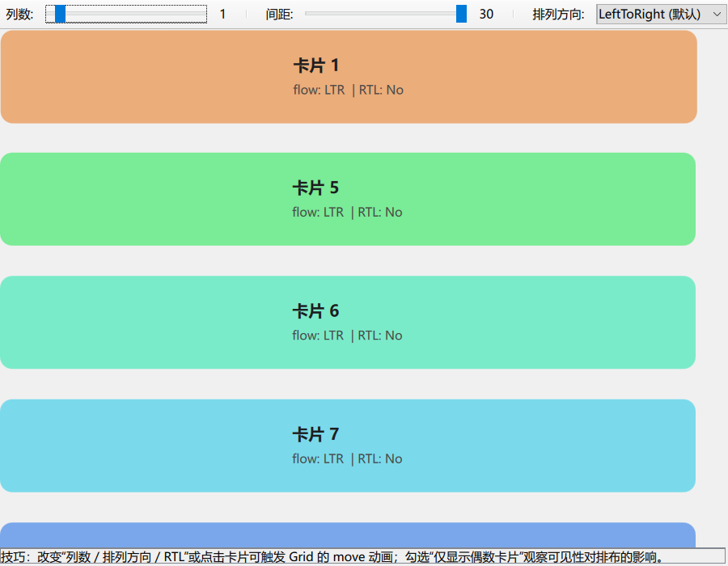Click 卡片 7
This screenshot has width=728, height=566.
pyautogui.click(x=348, y=446)
